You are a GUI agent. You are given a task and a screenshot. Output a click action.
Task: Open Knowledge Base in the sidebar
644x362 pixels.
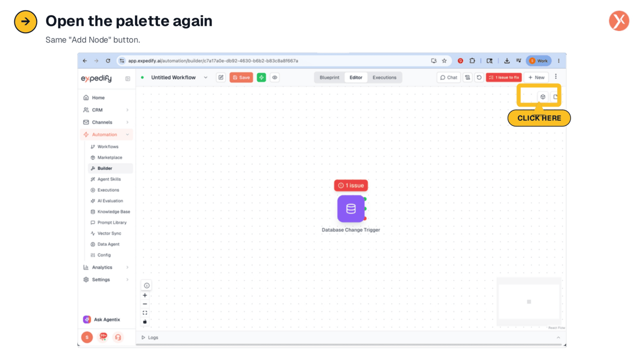click(110, 212)
